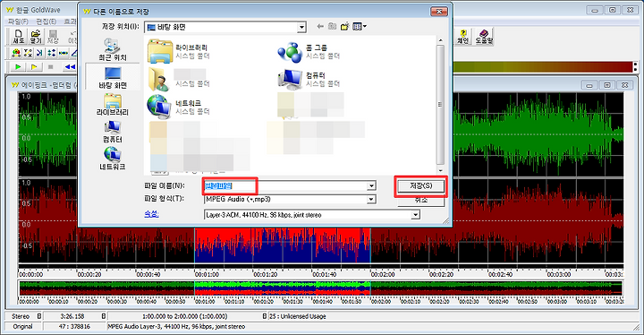The width and height of the screenshot is (644, 335).
Task: Click the 25 : Unlicensed Usage status text
Action: pos(298,316)
